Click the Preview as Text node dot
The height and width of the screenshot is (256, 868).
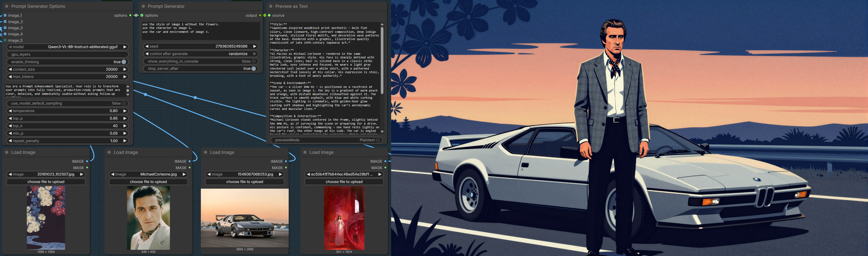(x=271, y=6)
